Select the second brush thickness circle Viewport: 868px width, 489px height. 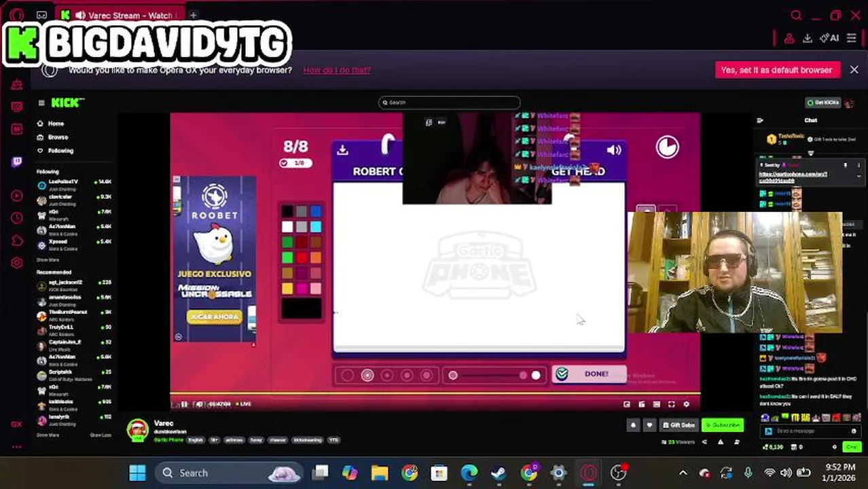pos(367,376)
